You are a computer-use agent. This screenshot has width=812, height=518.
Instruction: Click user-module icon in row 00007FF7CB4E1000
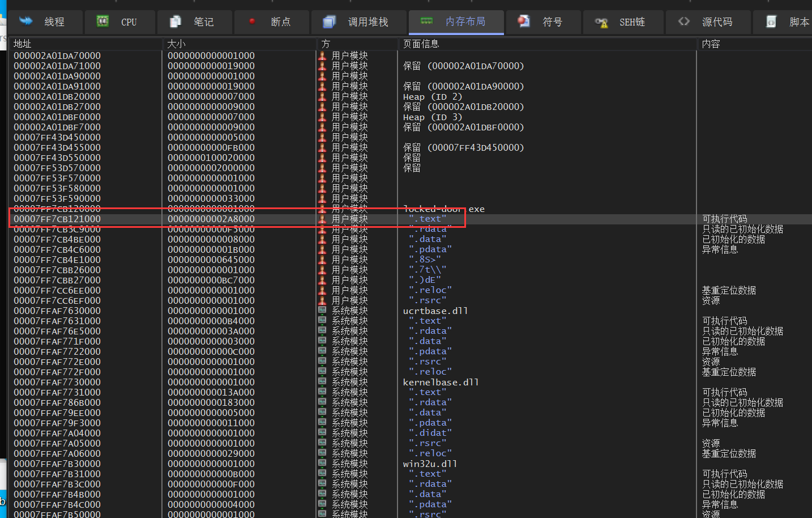(x=322, y=260)
